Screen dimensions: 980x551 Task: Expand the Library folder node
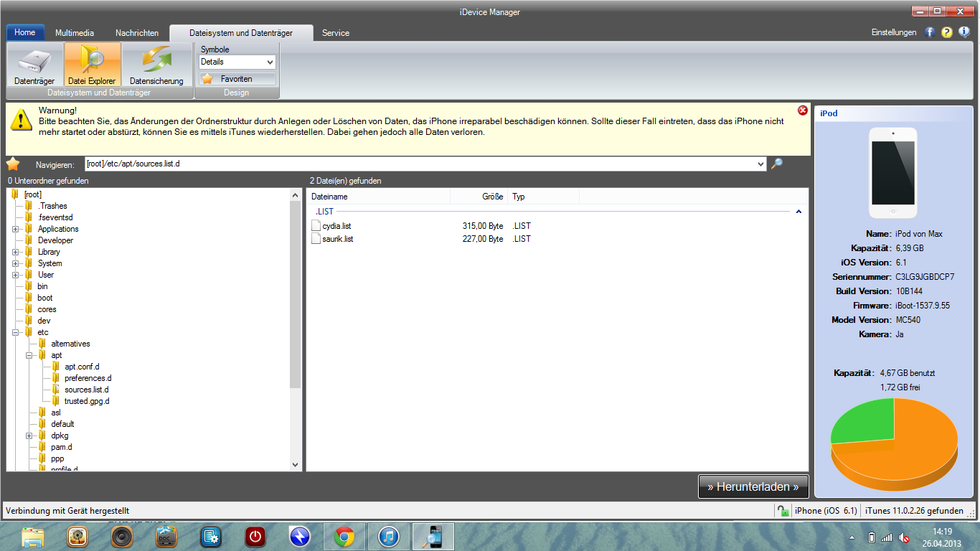(x=16, y=252)
